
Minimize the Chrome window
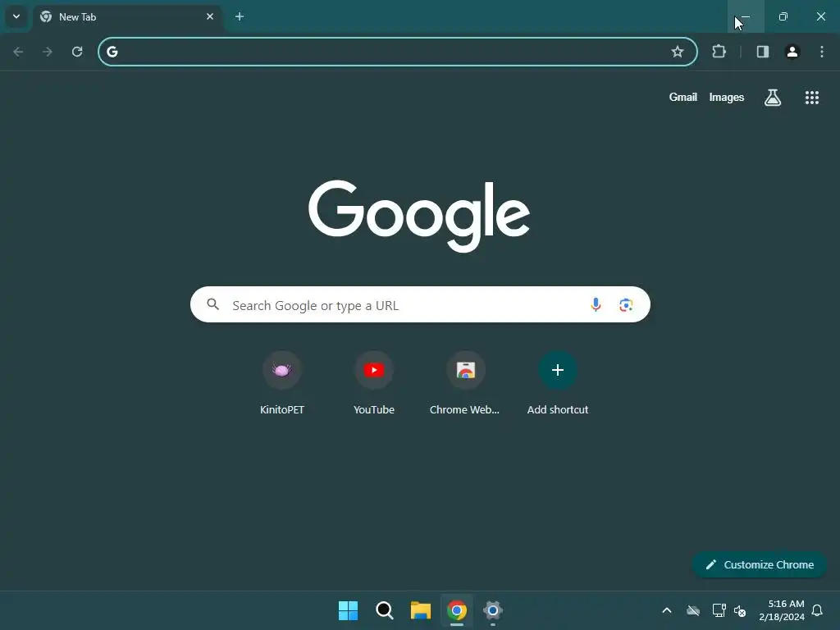tap(746, 16)
